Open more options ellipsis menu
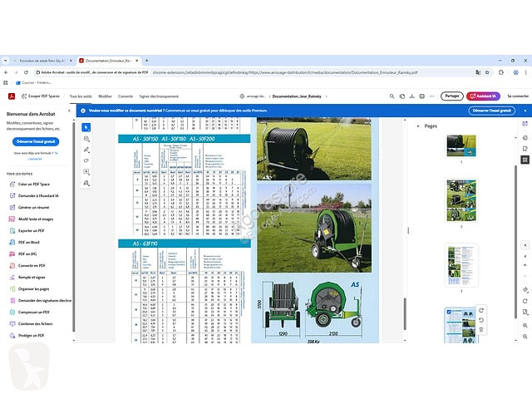 point(431,96)
